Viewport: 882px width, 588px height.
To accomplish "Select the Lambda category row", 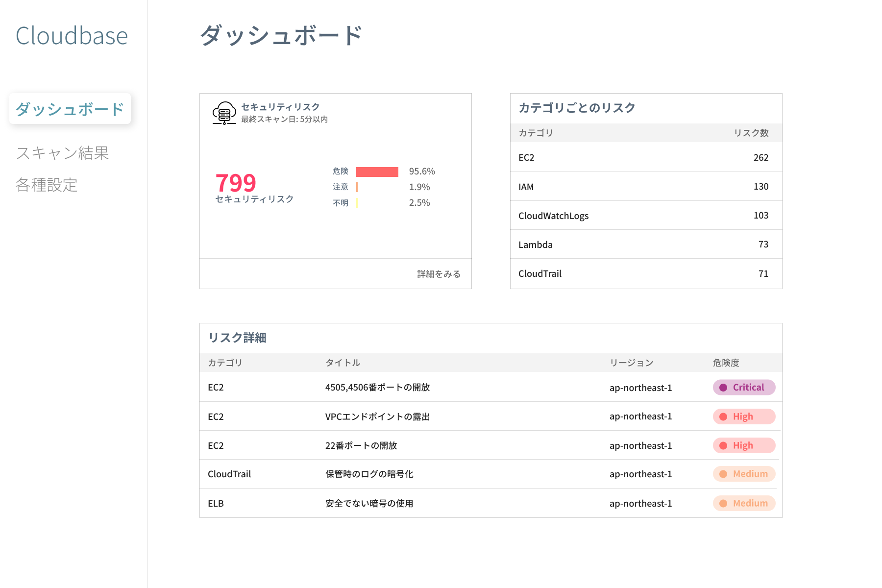I will [x=646, y=245].
